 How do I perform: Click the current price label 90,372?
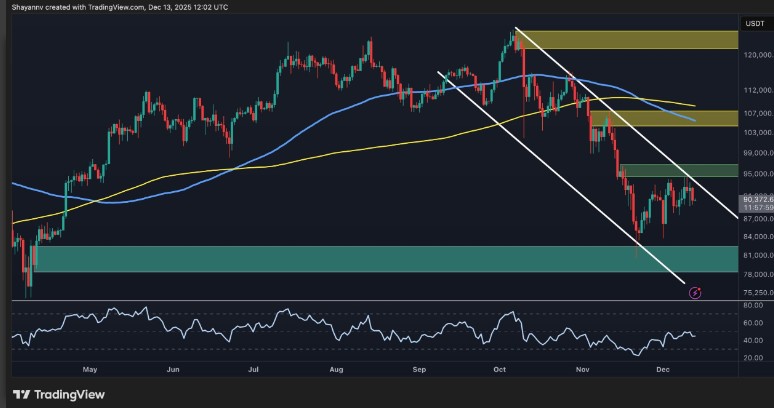(x=755, y=200)
